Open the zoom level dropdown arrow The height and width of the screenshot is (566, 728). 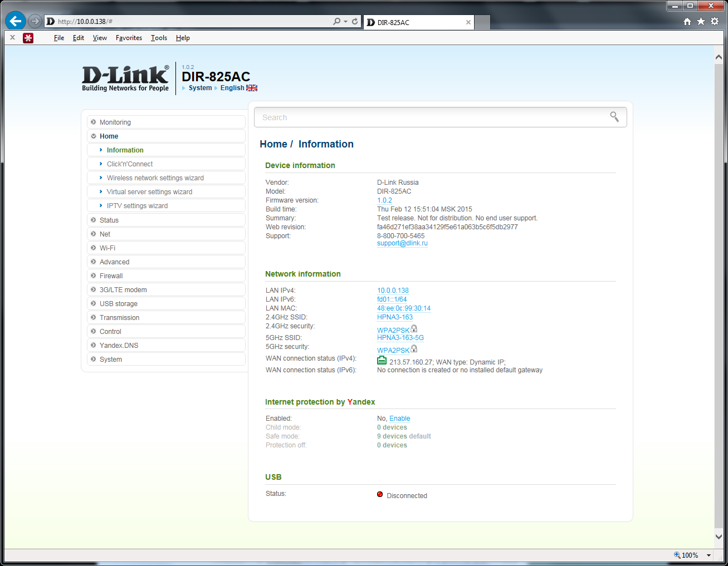[709, 555]
